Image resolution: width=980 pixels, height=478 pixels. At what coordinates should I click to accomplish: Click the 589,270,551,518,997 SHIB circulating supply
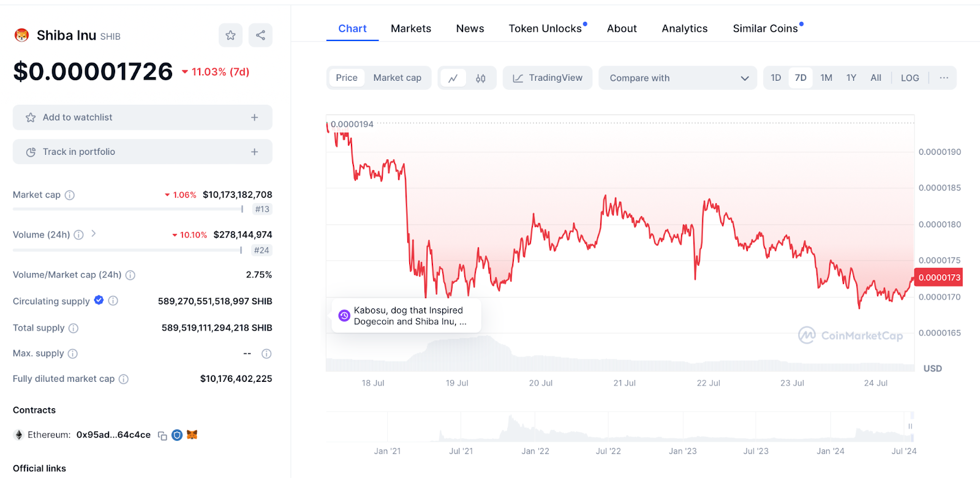(x=215, y=301)
